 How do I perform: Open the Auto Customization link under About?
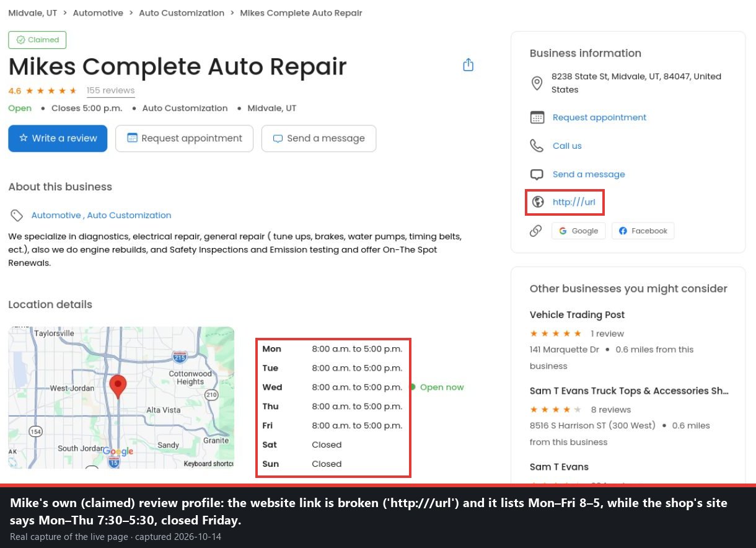(x=129, y=215)
